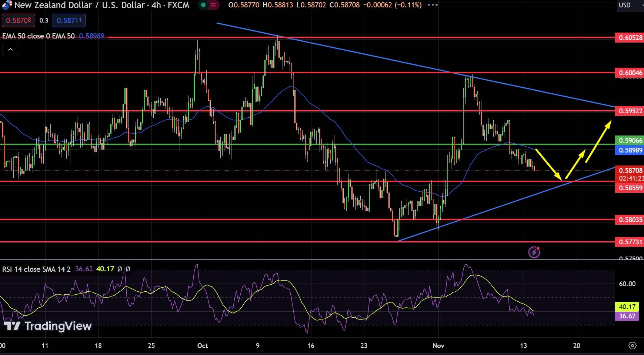This screenshot has width=644, height=355.
Task: Click the Nov date on time axis
Action: click(x=438, y=346)
